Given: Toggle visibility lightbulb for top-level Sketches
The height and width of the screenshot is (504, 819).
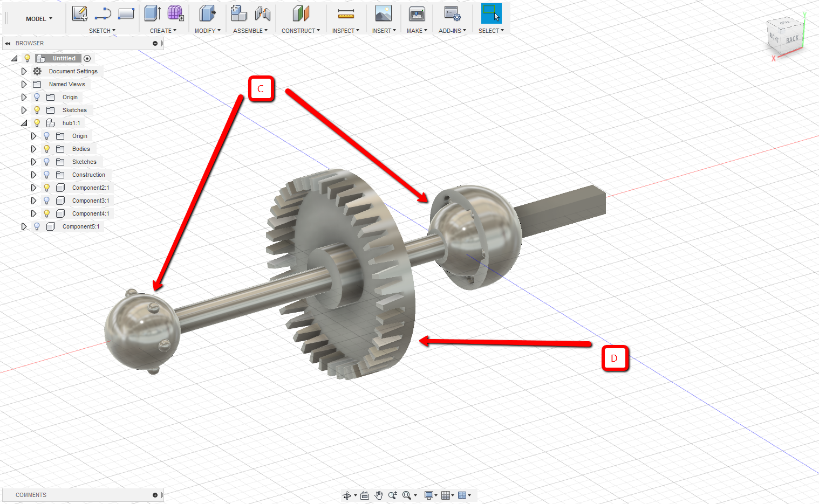Looking at the screenshot, I should pyautogui.click(x=37, y=110).
